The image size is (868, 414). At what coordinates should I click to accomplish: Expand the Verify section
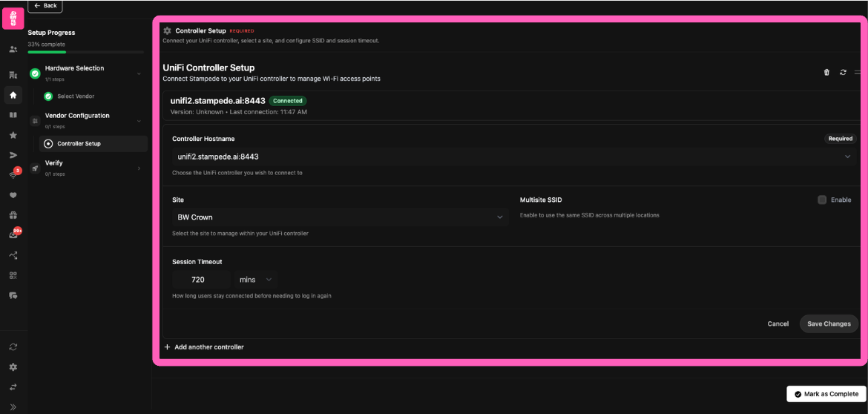139,168
